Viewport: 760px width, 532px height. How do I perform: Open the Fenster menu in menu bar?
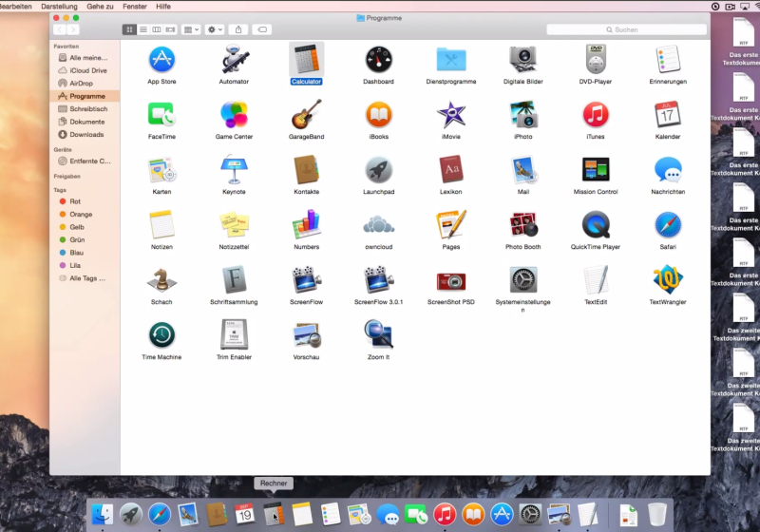(134, 6)
